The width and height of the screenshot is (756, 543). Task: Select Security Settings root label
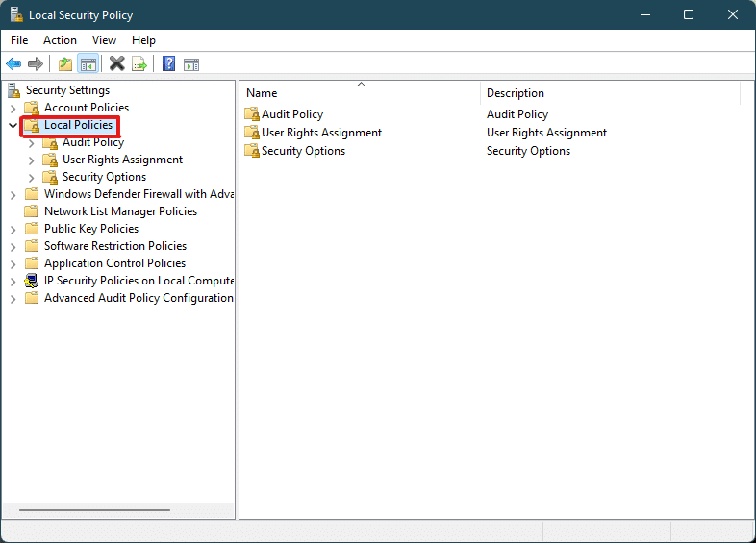tap(67, 90)
